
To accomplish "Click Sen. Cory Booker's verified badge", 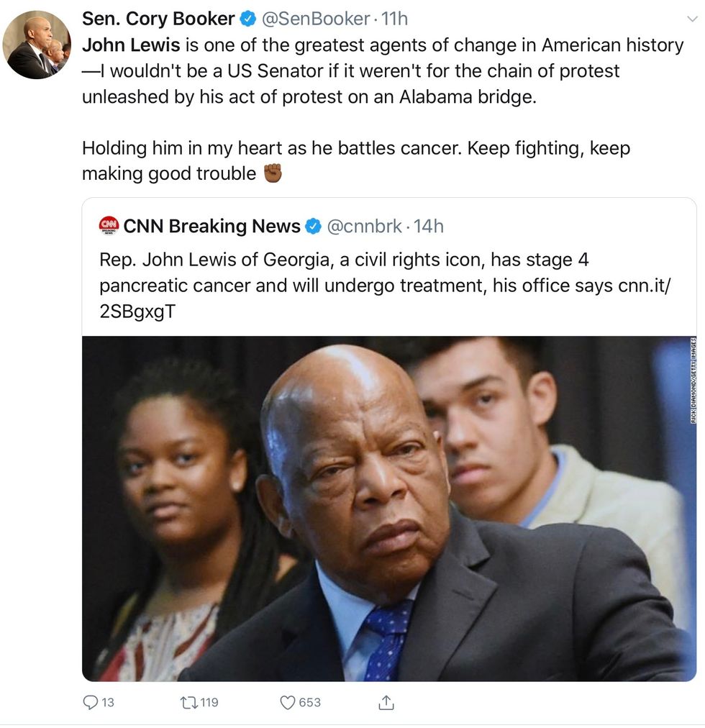I will coord(247,18).
